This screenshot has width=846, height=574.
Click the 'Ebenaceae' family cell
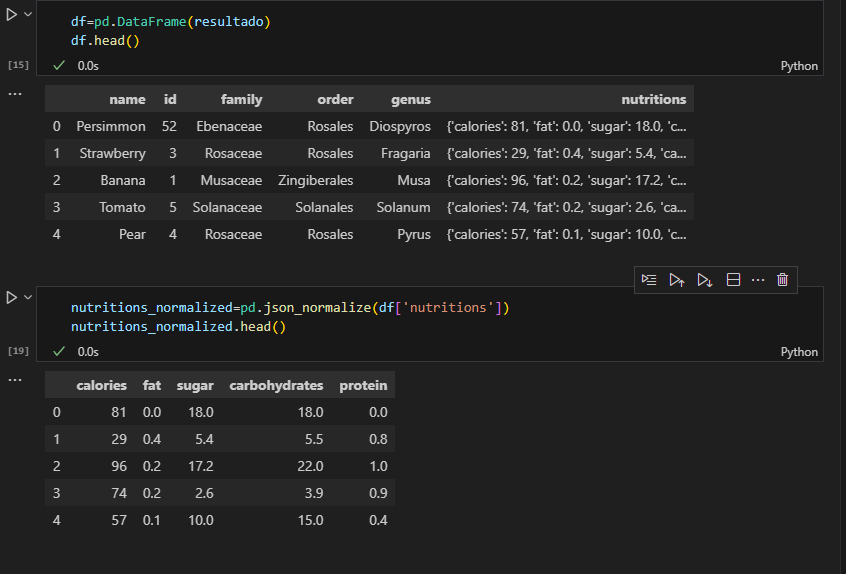tap(229, 126)
